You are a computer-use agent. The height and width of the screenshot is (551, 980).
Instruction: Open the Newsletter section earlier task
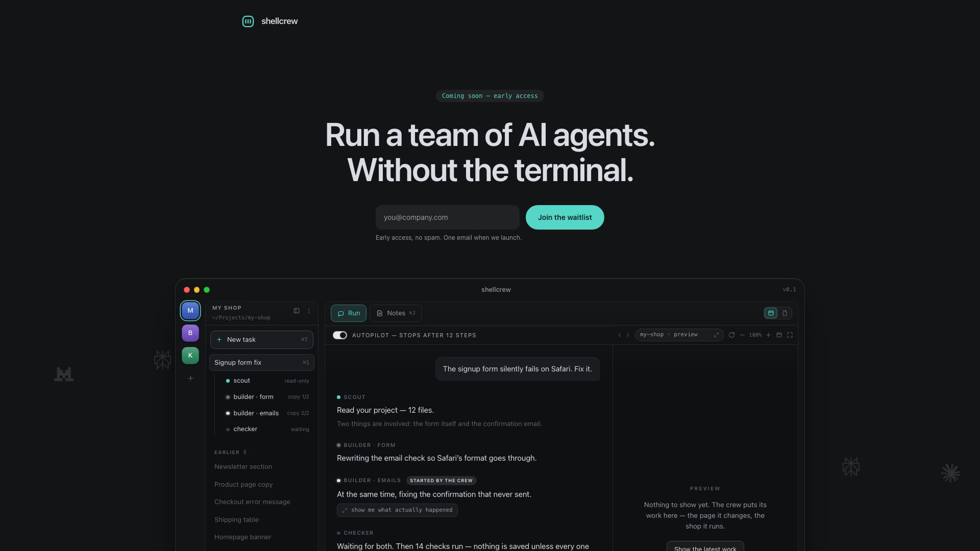click(x=243, y=467)
